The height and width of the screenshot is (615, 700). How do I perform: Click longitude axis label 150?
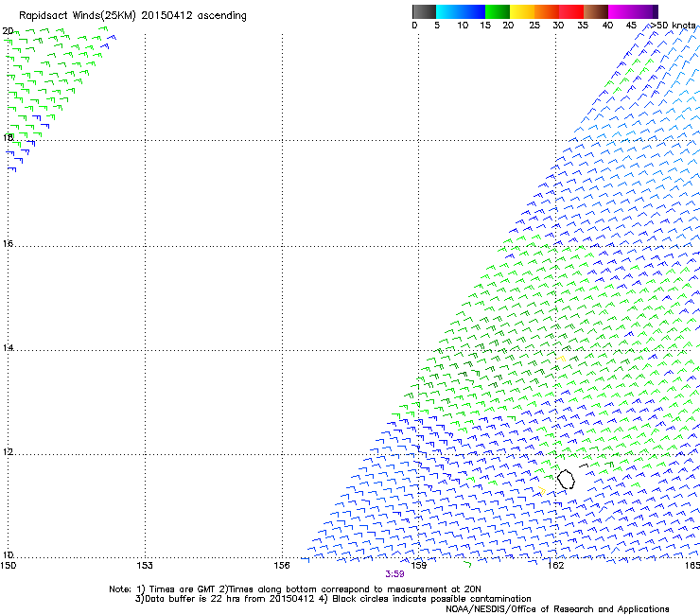pos(8,566)
